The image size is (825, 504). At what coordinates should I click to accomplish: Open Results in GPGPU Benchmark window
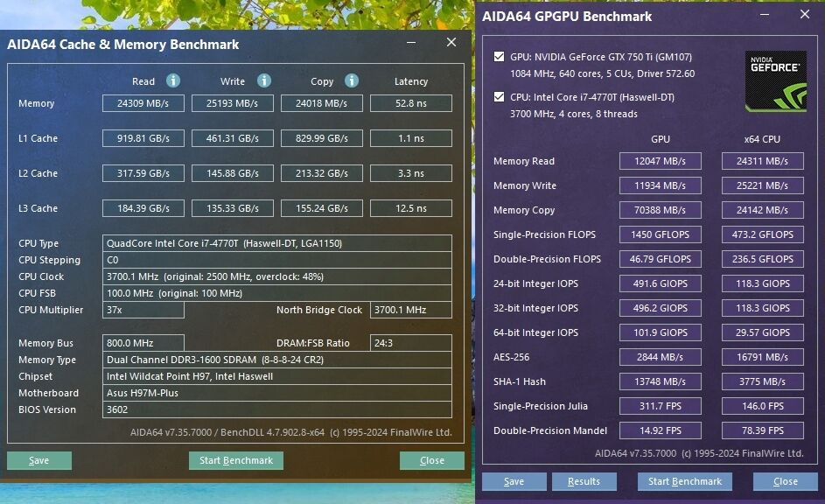click(584, 481)
